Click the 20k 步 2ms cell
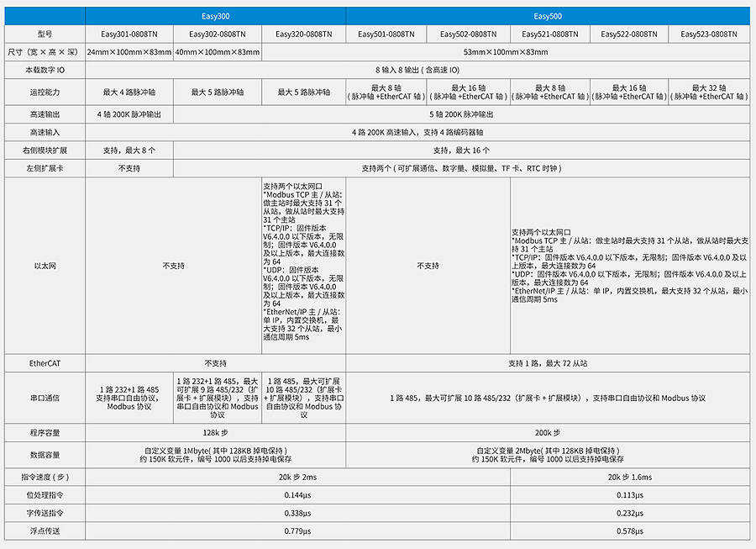Screen dimensions: 756x549 297,478
